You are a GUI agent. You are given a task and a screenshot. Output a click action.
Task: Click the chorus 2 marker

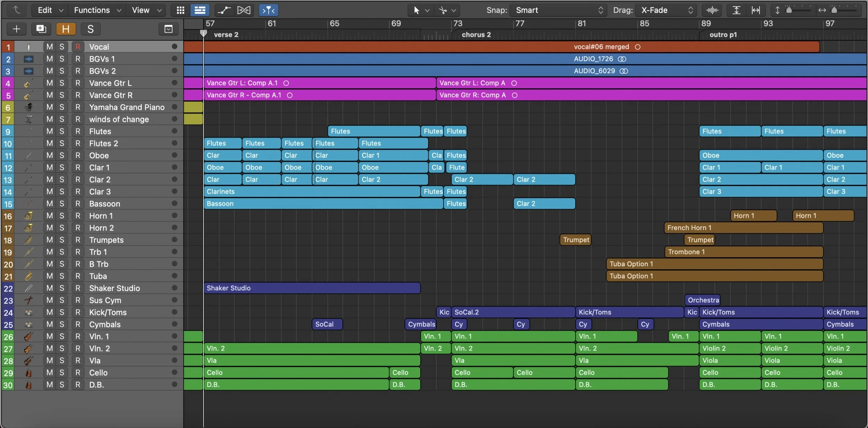pos(476,35)
